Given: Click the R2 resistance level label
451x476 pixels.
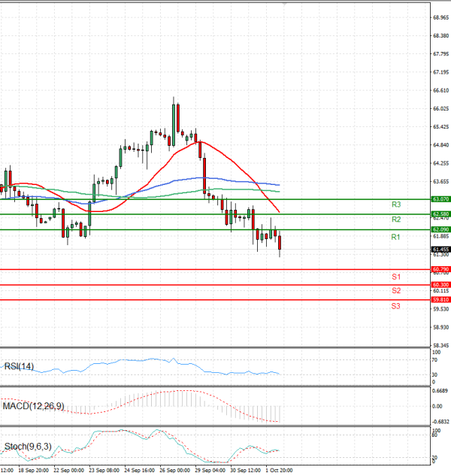Looking at the screenshot, I should 395,220.
